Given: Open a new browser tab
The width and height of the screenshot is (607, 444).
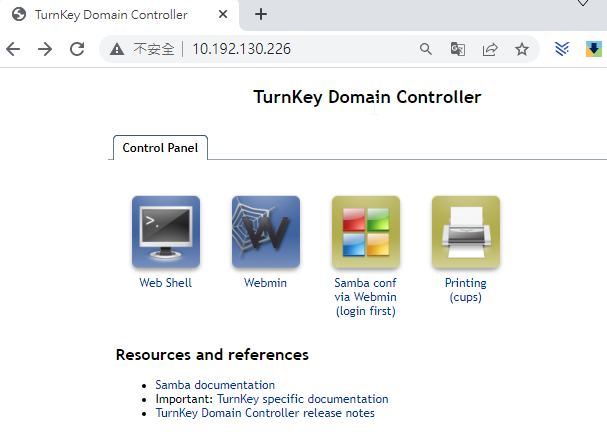Looking at the screenshot, I should pyautogui.click(x=261, y=14).
